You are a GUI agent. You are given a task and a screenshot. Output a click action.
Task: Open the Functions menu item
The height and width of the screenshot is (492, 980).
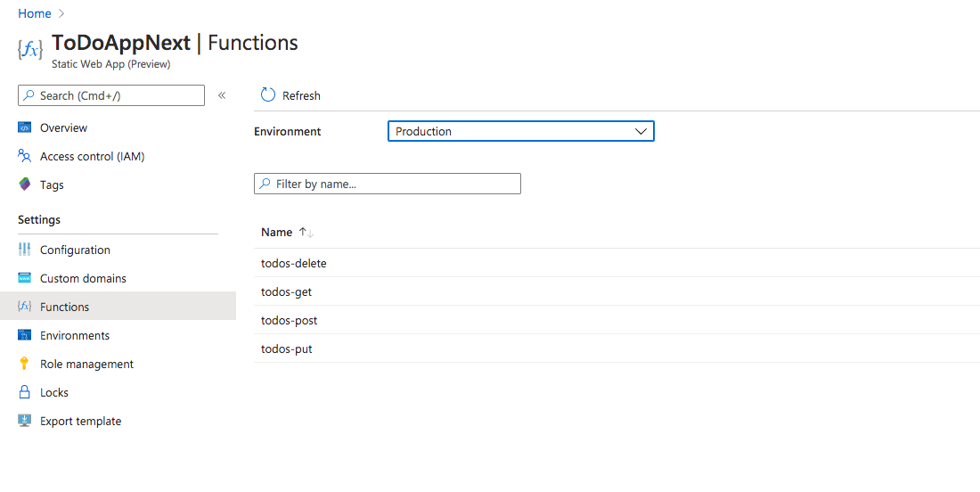pos(65,307)
